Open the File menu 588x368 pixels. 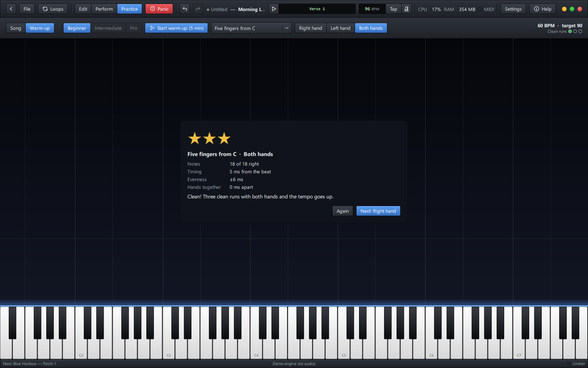27,9
